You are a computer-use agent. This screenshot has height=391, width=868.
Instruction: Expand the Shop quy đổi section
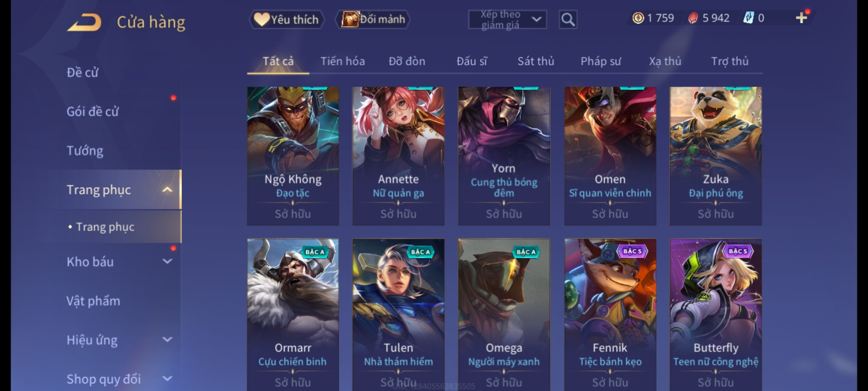[167, 378]
